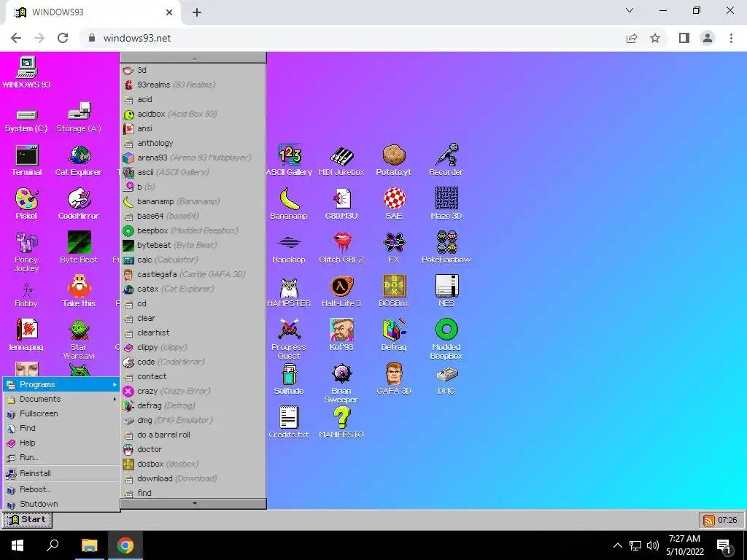Image resolution: width=747 pixels, height=560 pixels.
Task: Open the WINDOWS 93 computer desktop icon
Action: click(27, 72)
